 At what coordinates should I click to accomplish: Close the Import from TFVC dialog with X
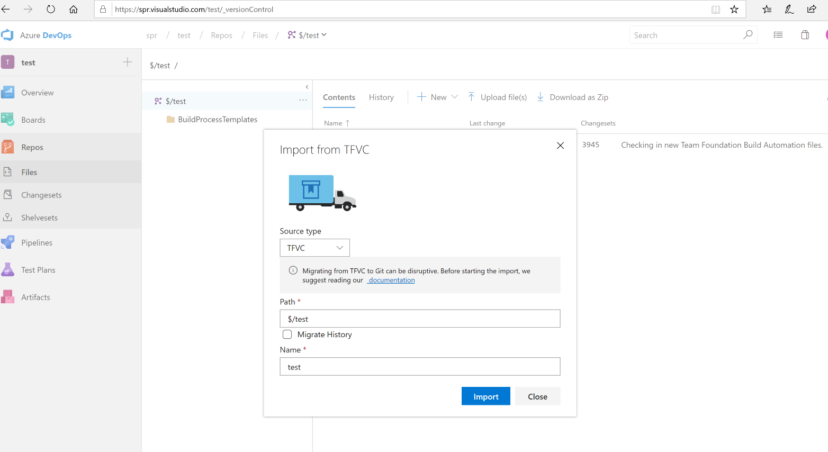[x=560, y=146]
